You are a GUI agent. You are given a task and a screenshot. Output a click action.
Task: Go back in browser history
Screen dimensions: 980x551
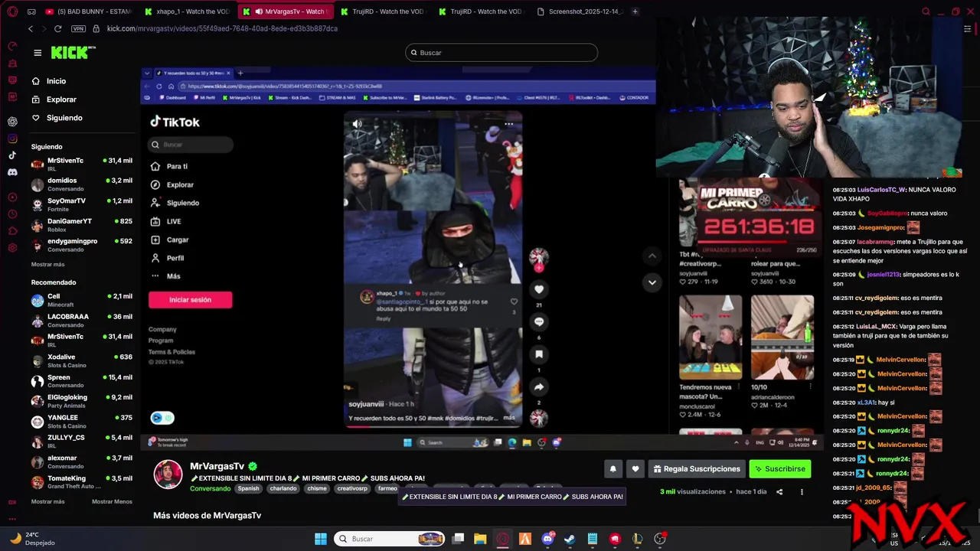click(x=31, y=28)
